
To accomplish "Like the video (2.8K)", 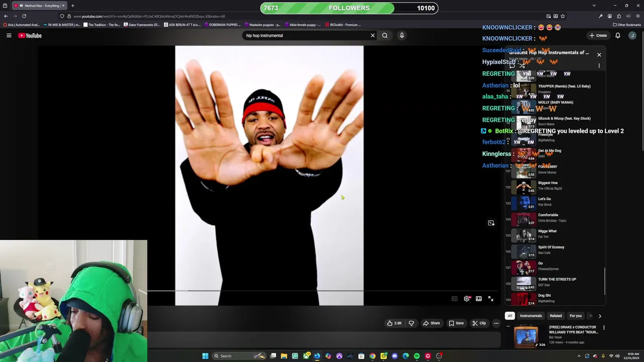I will [394, 323].
